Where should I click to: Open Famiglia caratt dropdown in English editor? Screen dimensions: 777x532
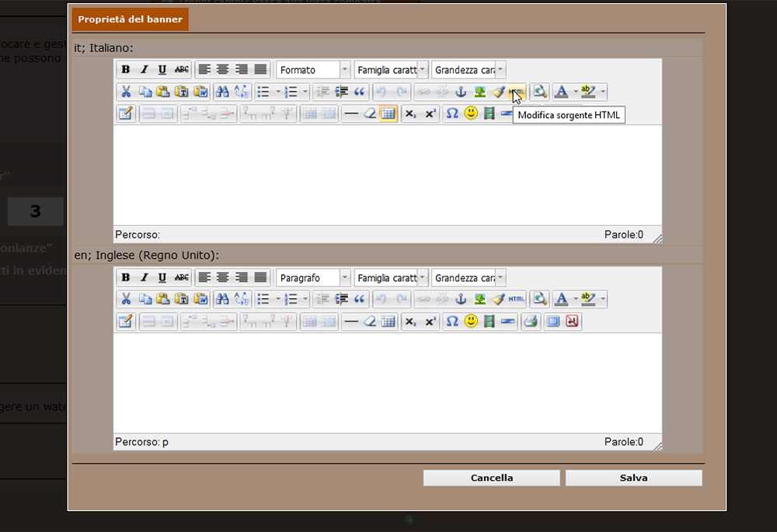tap(391, 277)
